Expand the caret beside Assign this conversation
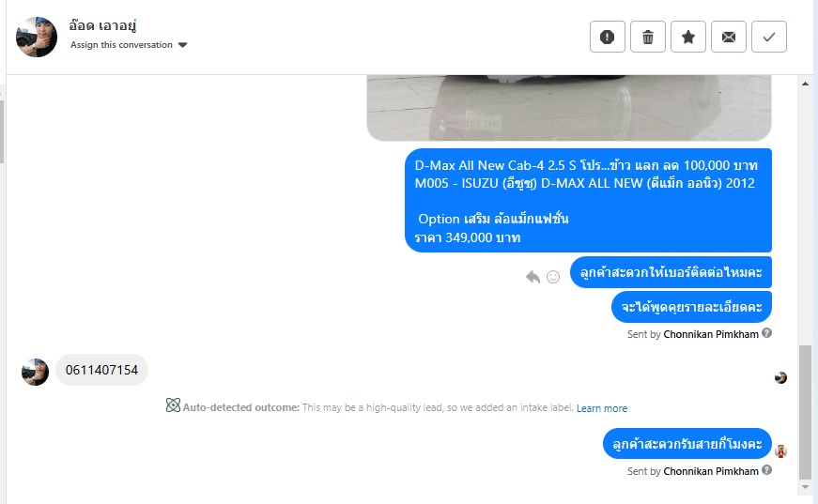 (182, 45)
